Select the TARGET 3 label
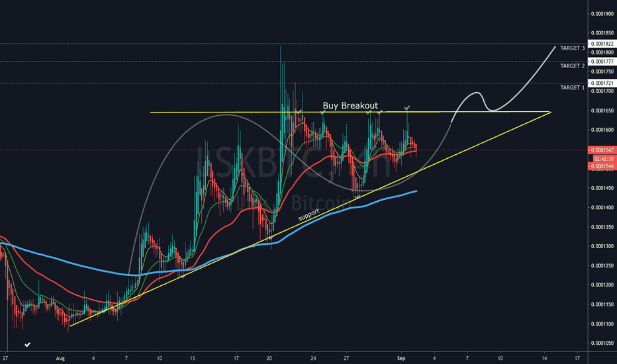This screenshot has height=364, width=617. [573, 48]
